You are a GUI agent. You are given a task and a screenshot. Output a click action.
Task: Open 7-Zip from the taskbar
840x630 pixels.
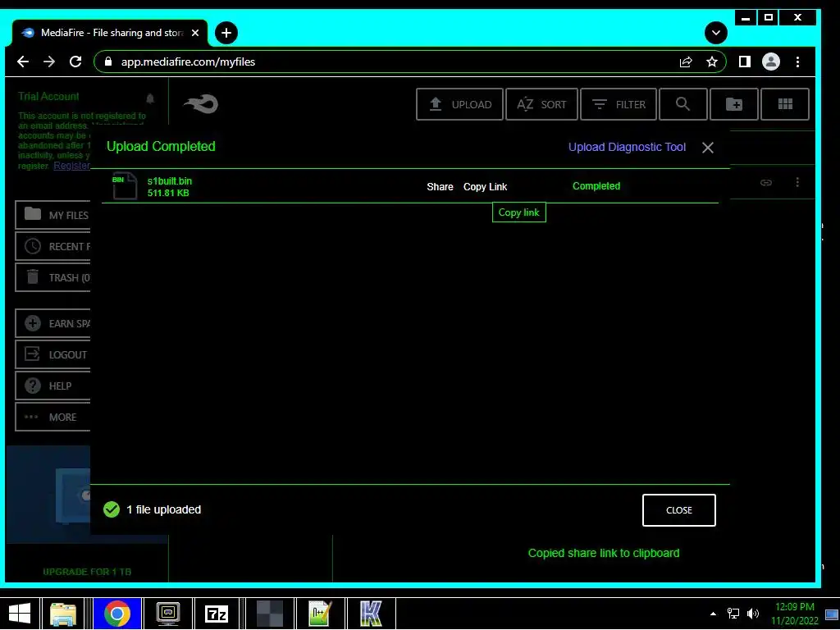click(x=217, y=614)
